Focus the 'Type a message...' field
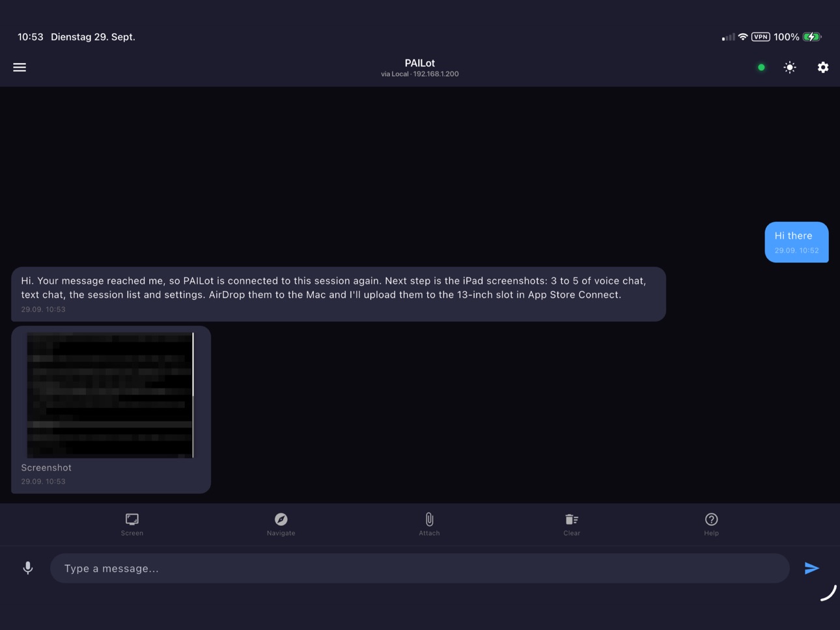The image size is (840, 630). (420, 568)
